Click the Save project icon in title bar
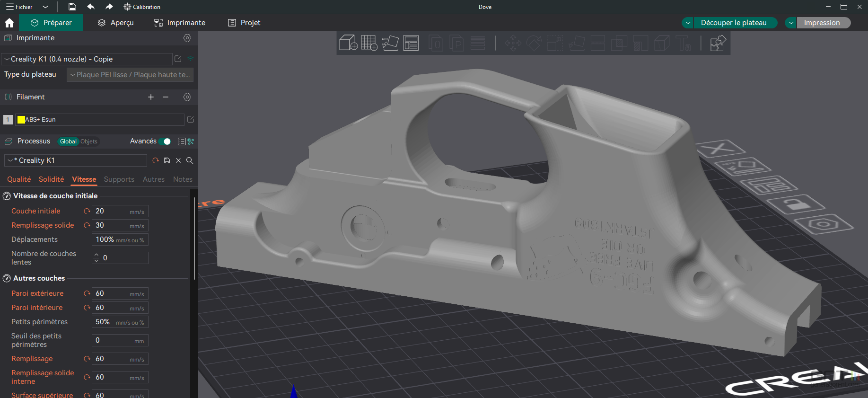 pyautogui.click(x=72, y=7)
